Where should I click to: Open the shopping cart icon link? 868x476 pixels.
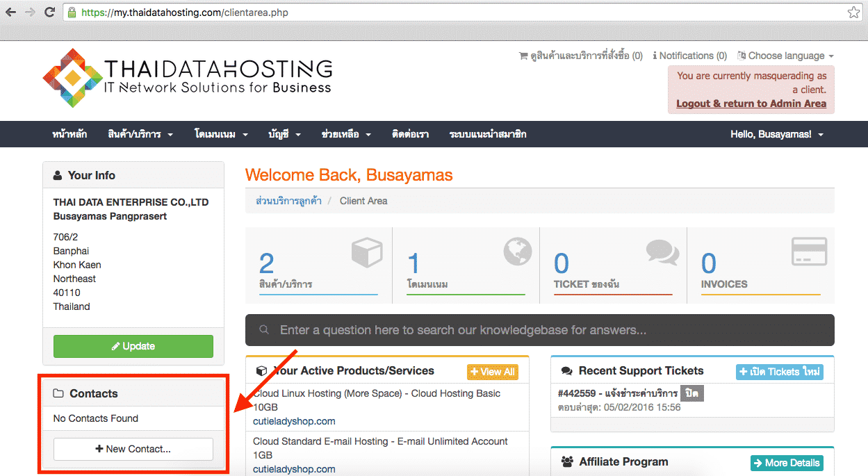[523, 56]
